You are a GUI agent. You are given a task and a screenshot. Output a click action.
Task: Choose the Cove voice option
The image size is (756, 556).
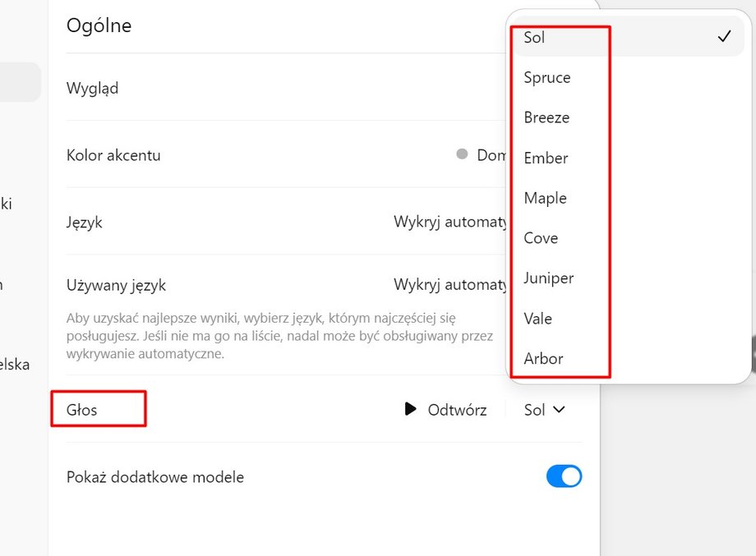[x=541, y=238]
